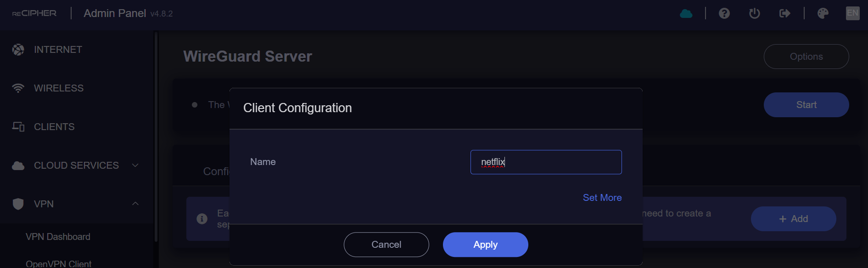Open the Wireless sidebar section
This screenshot has width=868, height=268.
click(x=59, y=88)
